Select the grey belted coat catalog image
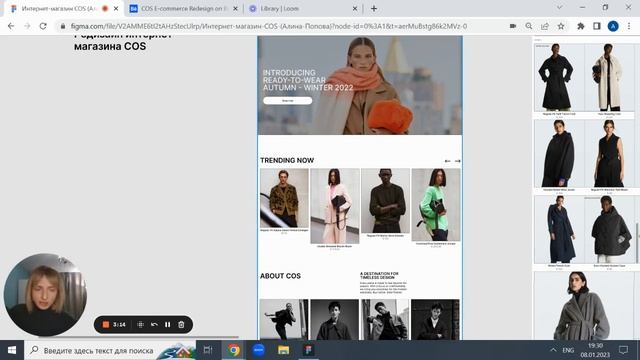This screenshot has height=360, width=640. click(x=584, y=306)
